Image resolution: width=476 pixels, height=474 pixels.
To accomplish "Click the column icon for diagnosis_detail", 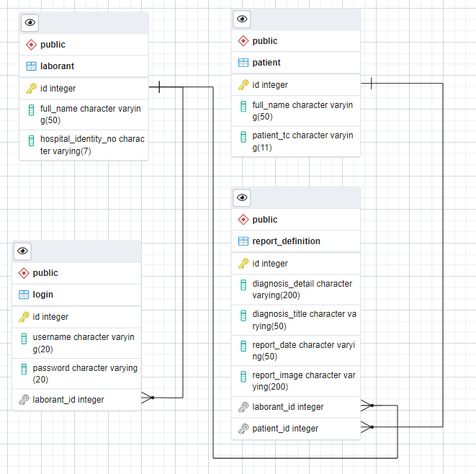I will pos(243,285).
